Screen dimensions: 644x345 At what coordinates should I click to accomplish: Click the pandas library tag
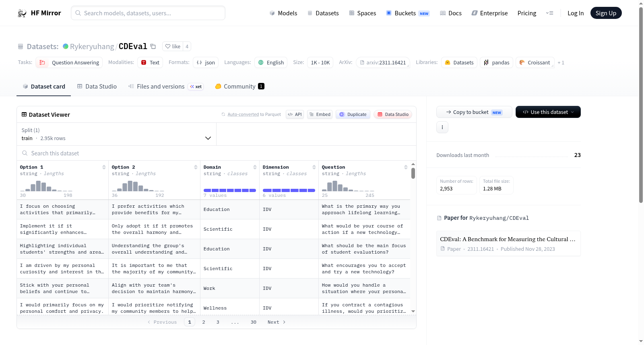[496, 62]
